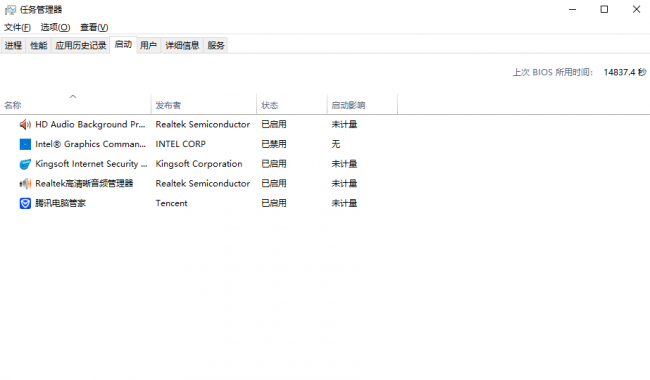This screenshot has height=380, width=650.
Task: Select the HD Audio Background Pr... row name
Action: coord(90,124)
